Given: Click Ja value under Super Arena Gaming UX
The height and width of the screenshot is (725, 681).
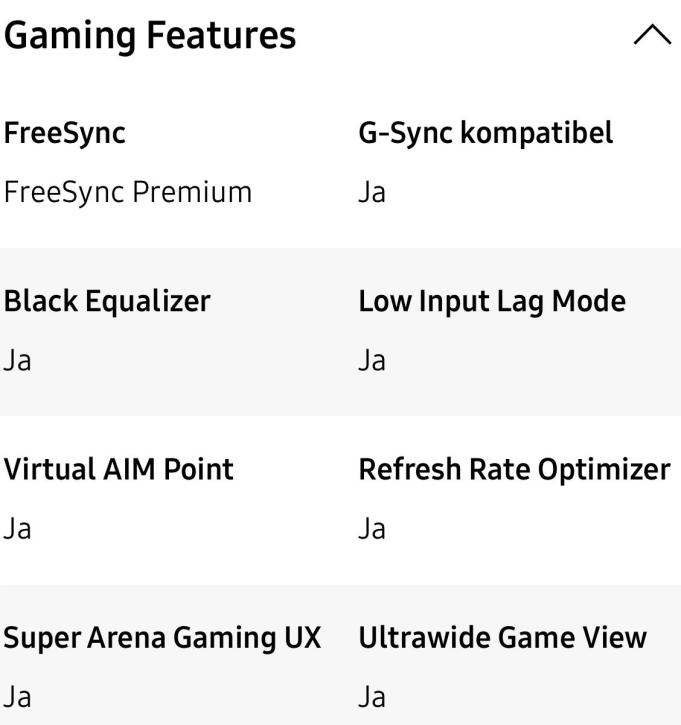Looking at the screenshot, I should click(x=17, y=696).
